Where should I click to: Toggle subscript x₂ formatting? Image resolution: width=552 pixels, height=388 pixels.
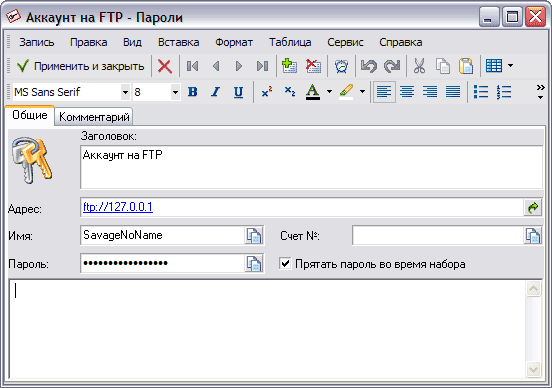pos(290,92)
